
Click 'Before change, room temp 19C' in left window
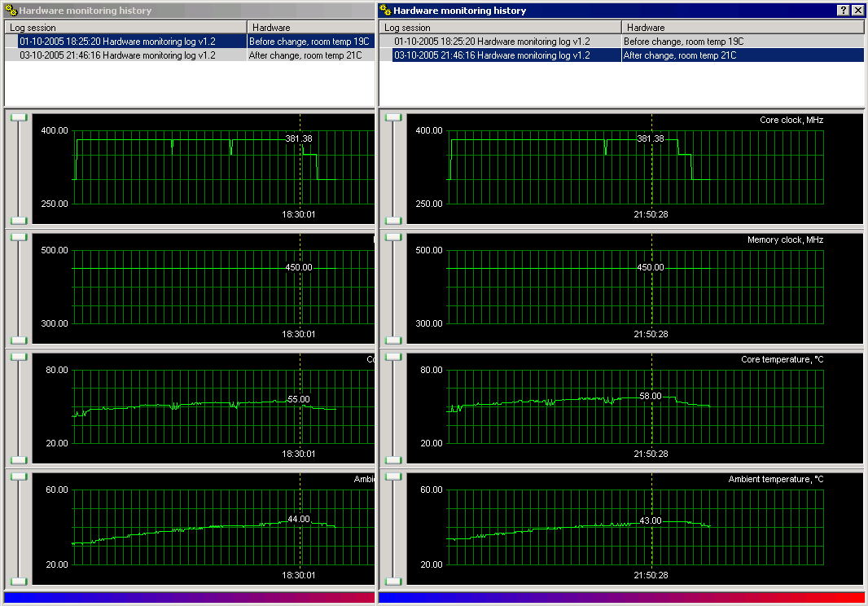(x=309, y=42)
